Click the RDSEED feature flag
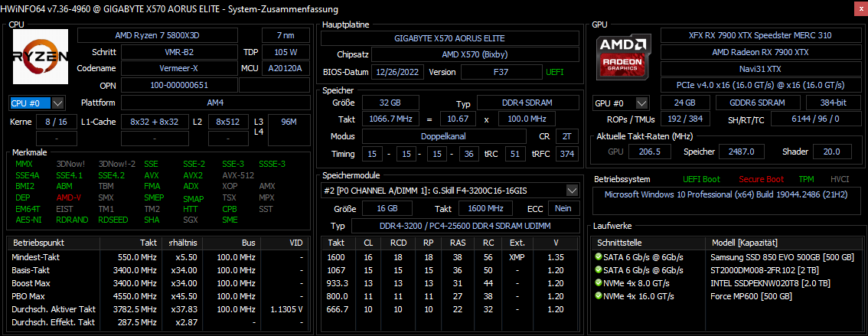Viewport: 868px width, 336px height. pyautogui.click(x=113, y=219)
